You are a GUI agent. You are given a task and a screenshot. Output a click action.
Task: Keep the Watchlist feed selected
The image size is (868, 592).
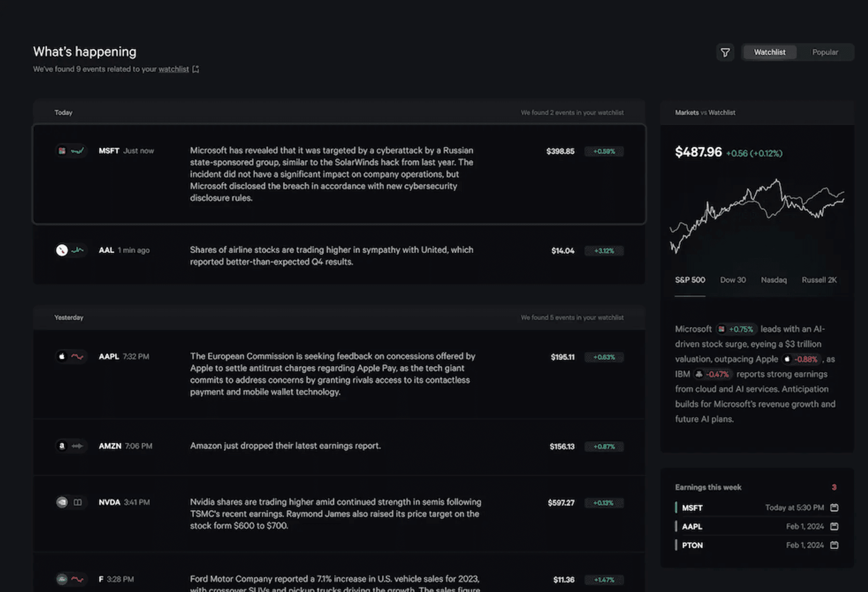(x=770, y=52)
